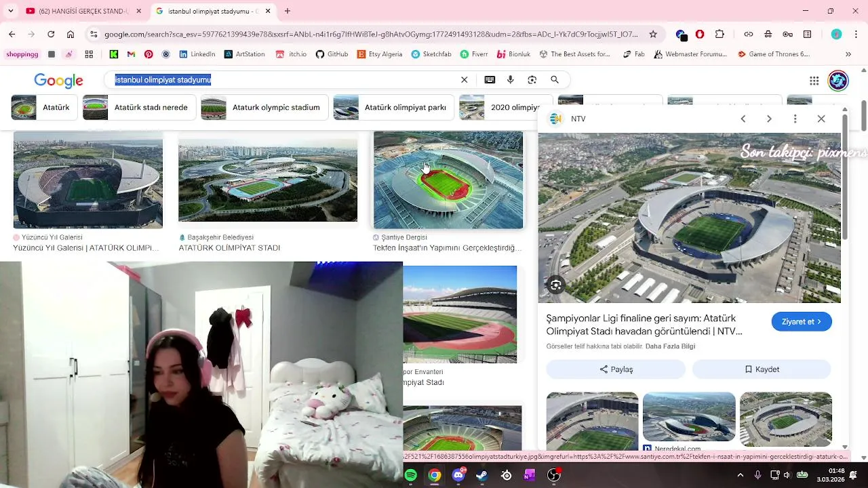Image resolution: width=868 pixels, height=488 pixels.
Task: Go to the browser home page
Action: tap(71, 34)
